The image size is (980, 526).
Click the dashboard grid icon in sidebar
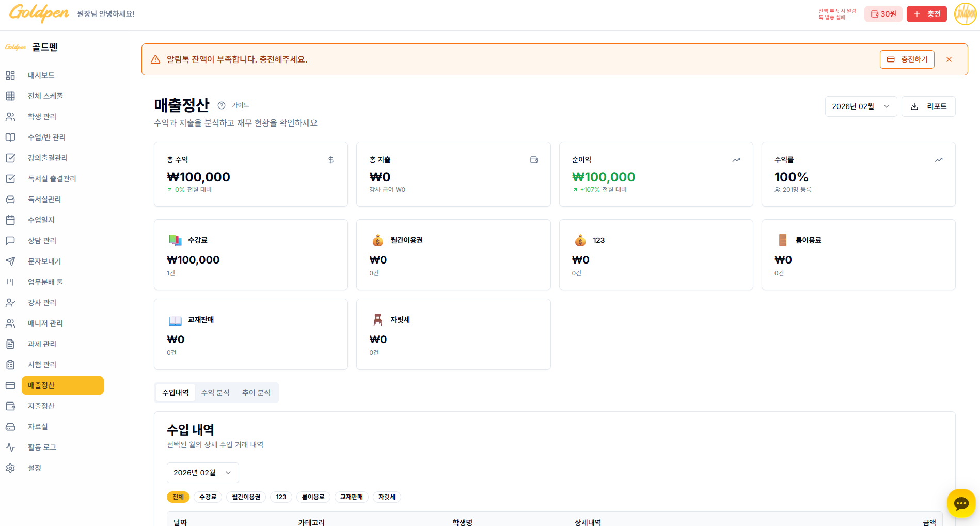coord(10,75)
